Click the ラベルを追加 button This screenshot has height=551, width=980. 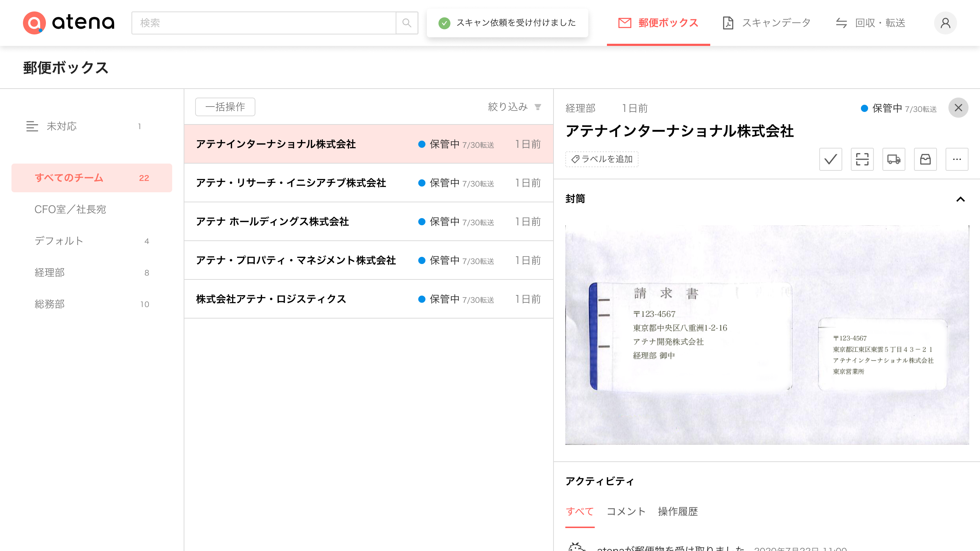[x=602, y=159]
